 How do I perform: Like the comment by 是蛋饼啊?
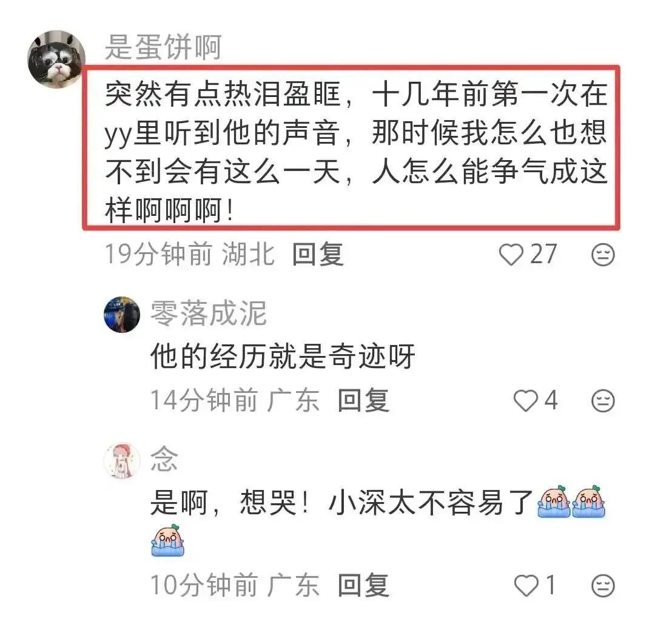click(x=511, y=254)
